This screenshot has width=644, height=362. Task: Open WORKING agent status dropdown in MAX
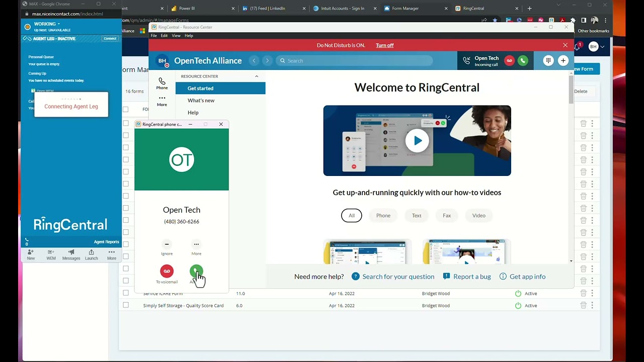pyautogui.click(x=47, y=24)
